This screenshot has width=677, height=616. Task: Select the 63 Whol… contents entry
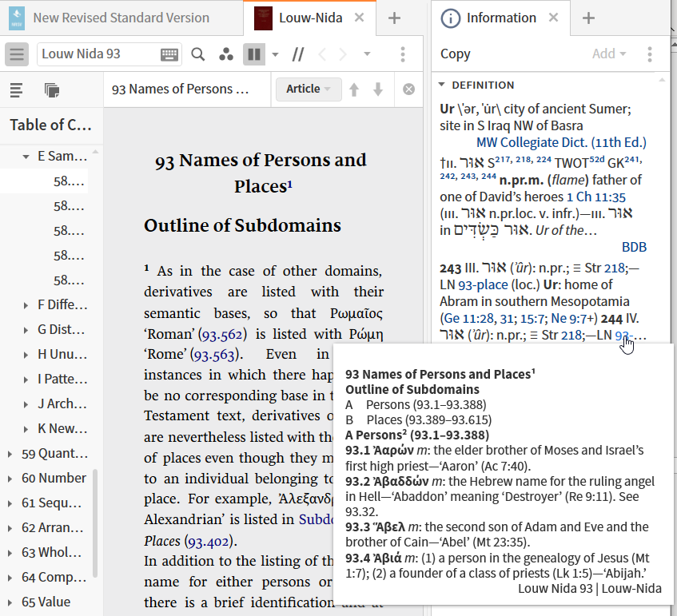[51, 552]
